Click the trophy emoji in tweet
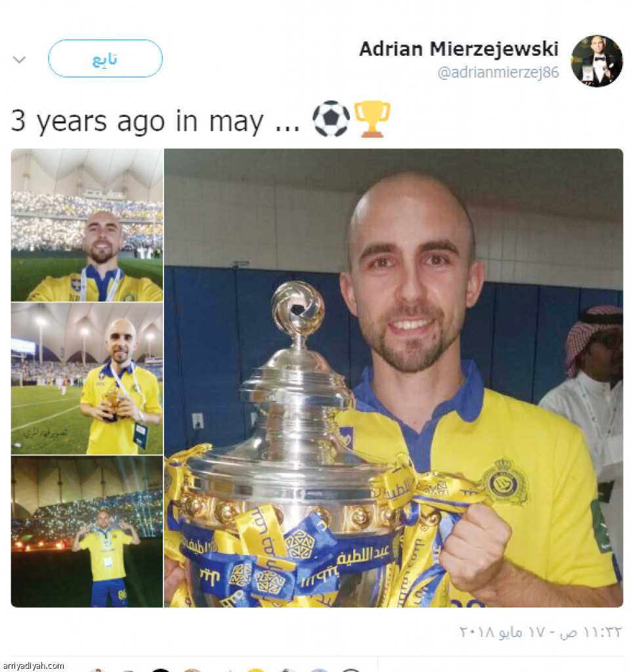Viewport: 632px width, 672px height. (371, 119)
